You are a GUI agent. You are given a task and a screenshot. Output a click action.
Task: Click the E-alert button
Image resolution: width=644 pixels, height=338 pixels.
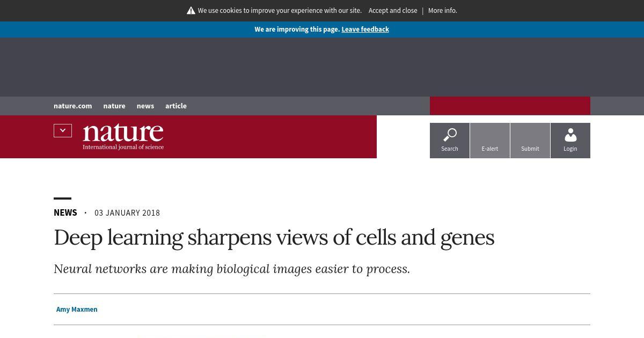coord(490,141)
